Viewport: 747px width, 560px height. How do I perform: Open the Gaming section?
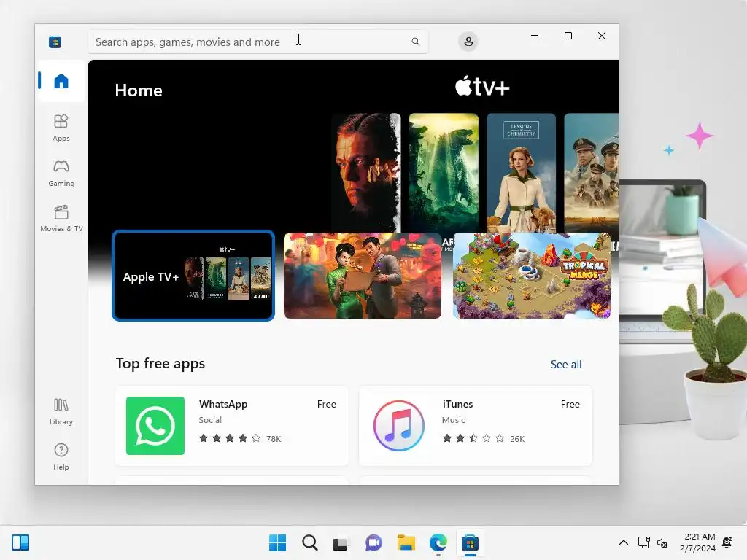61,174
